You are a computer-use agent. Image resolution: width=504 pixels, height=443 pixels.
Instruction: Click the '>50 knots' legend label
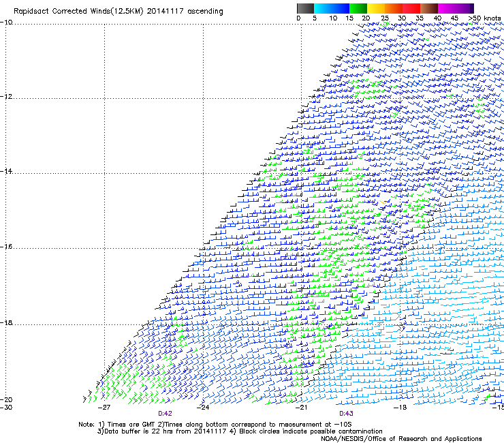tap(484, 18)
